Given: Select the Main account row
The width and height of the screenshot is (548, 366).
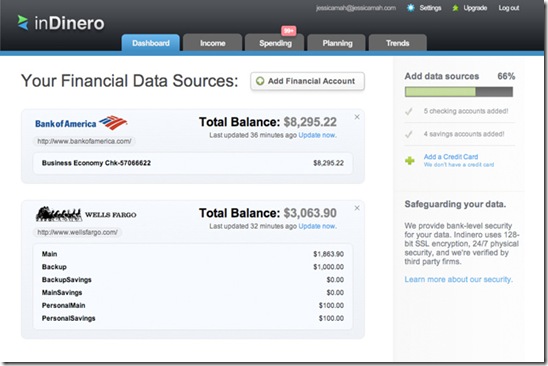Looking at the screenshot, I should point(193,254).
